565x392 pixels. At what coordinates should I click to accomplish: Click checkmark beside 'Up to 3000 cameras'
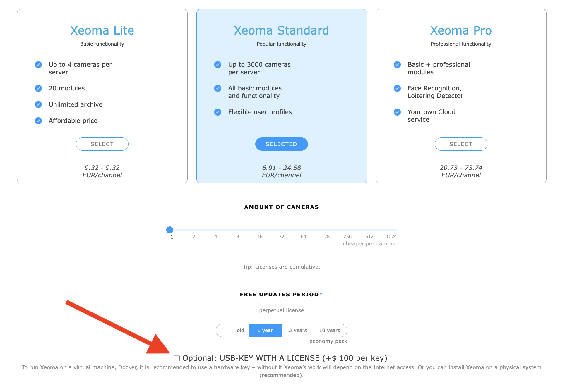click(x=218, y=65)
